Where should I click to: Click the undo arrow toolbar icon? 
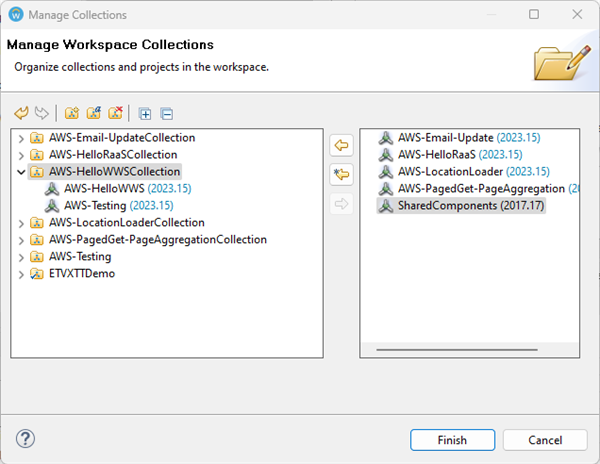(x=21, y=113)
